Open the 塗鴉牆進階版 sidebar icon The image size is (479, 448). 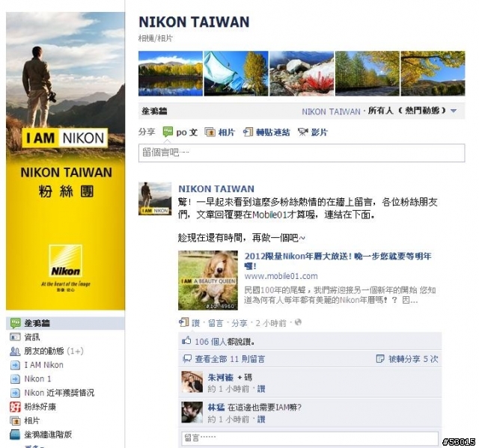(15, 435)
